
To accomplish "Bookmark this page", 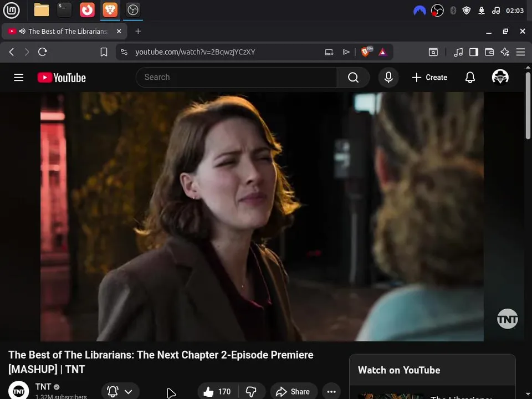I will (x=104, y=52).
